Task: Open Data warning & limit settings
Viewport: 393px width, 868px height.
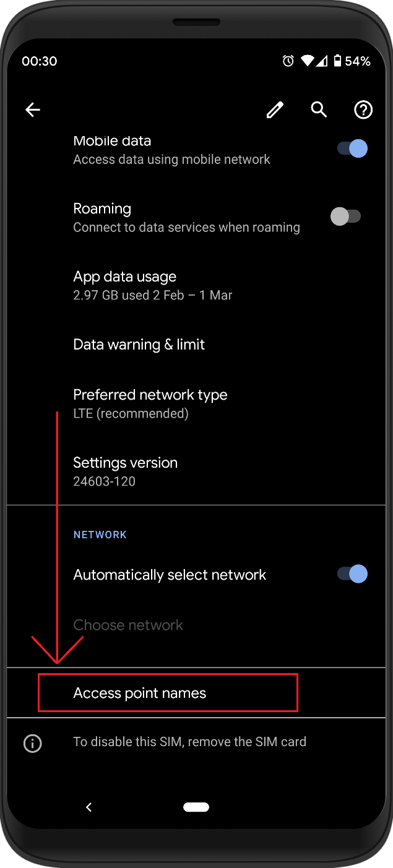Action: click(x=139, y=345)
